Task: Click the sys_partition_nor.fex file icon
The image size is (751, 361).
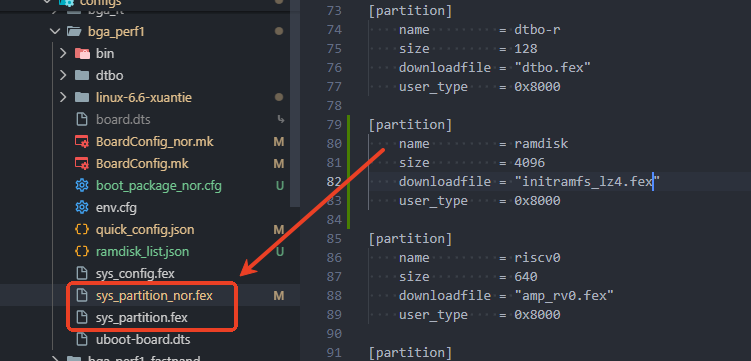Action: tap(82, 296)
